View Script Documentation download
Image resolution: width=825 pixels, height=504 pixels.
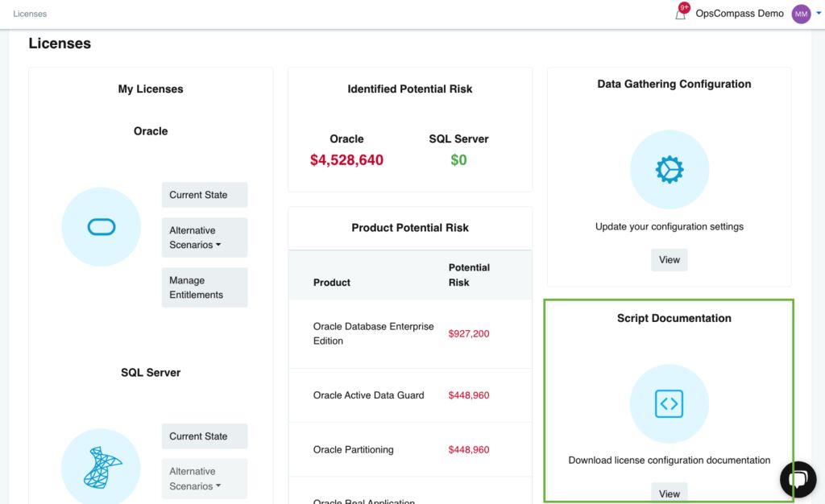[x=670, y=493]
